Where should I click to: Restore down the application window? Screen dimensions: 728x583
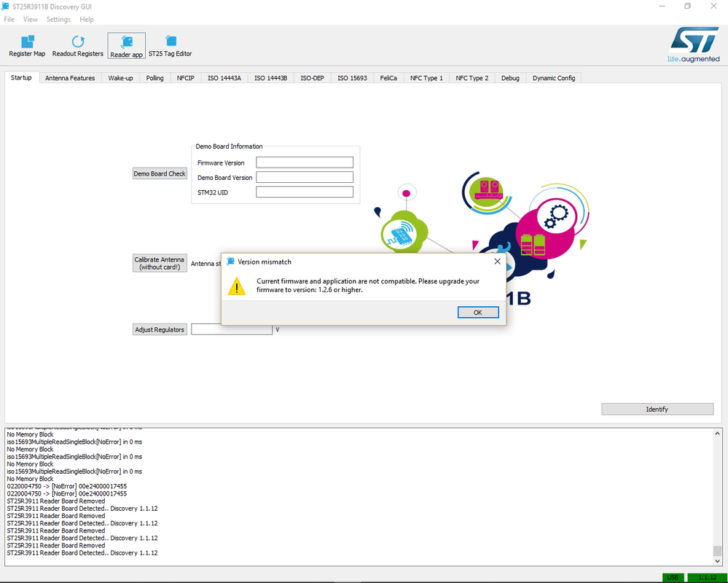[x=688, y=6]
